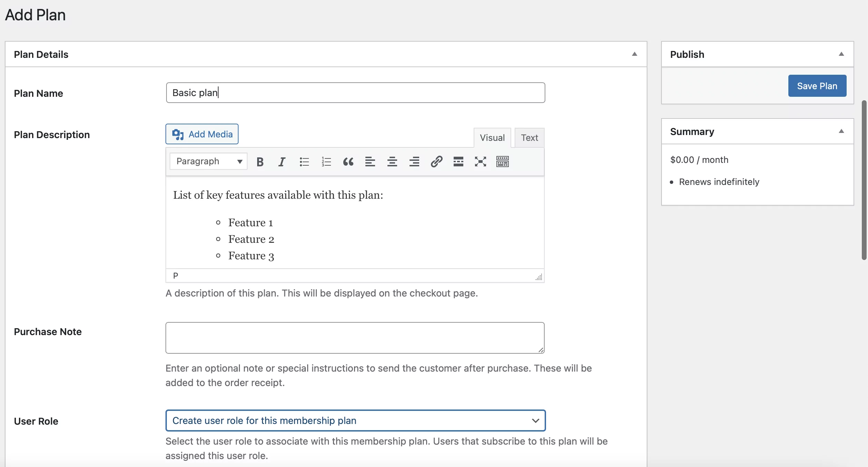Align text left in description editor
Image resolution: width=868 pixels, height=467 pixels.
pyautogui.click(x=370, y=162)
